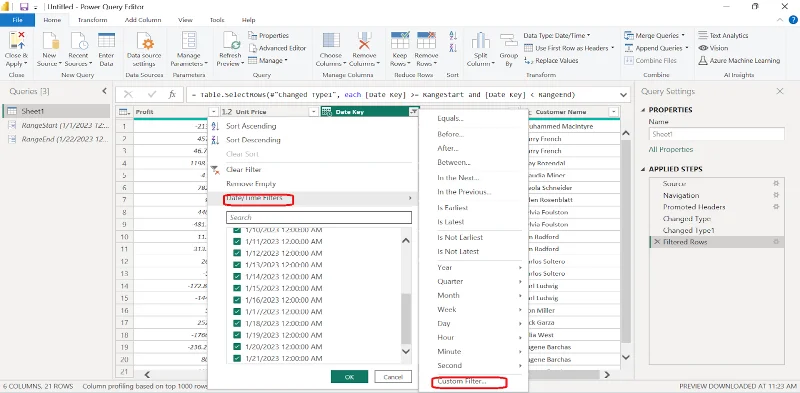800x393 pixels.
Task: Open the Merge Queries dropdown
Action: [x=654, y=35]
